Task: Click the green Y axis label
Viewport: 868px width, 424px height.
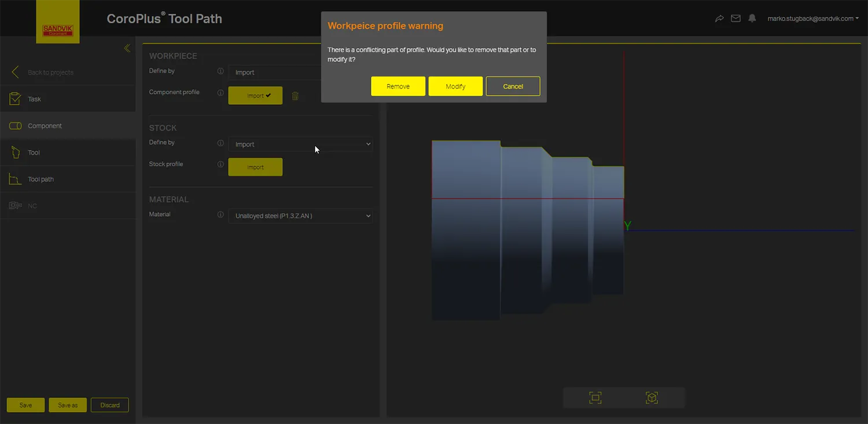Action: click(x=628, y=226)
